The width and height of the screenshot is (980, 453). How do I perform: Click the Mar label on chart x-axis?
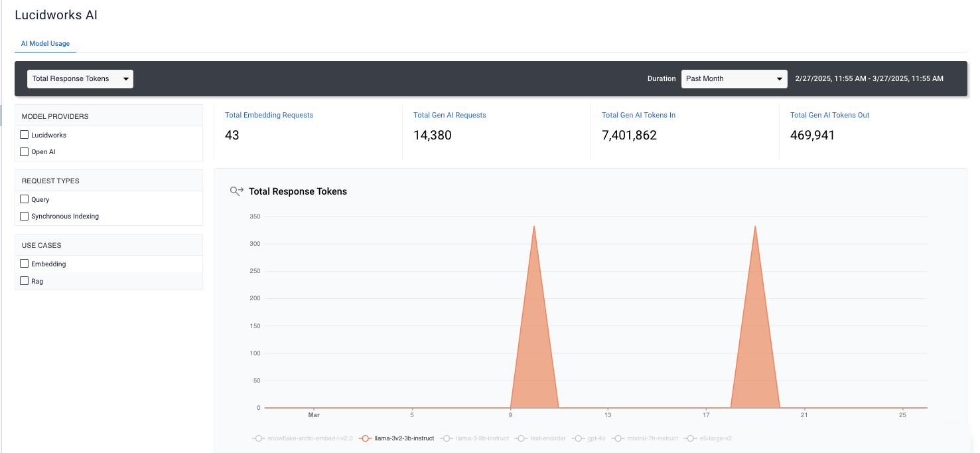[x=314, y=415]
